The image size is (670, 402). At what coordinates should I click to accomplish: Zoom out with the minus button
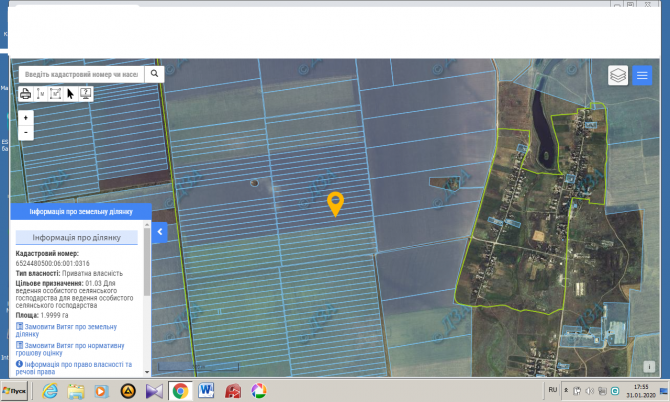point(26,132)
